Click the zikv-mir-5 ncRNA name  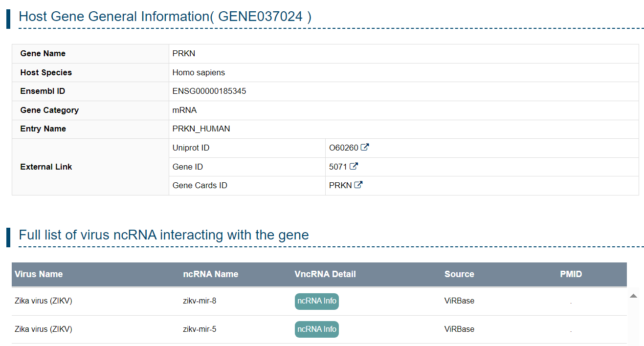coord(200,329)
